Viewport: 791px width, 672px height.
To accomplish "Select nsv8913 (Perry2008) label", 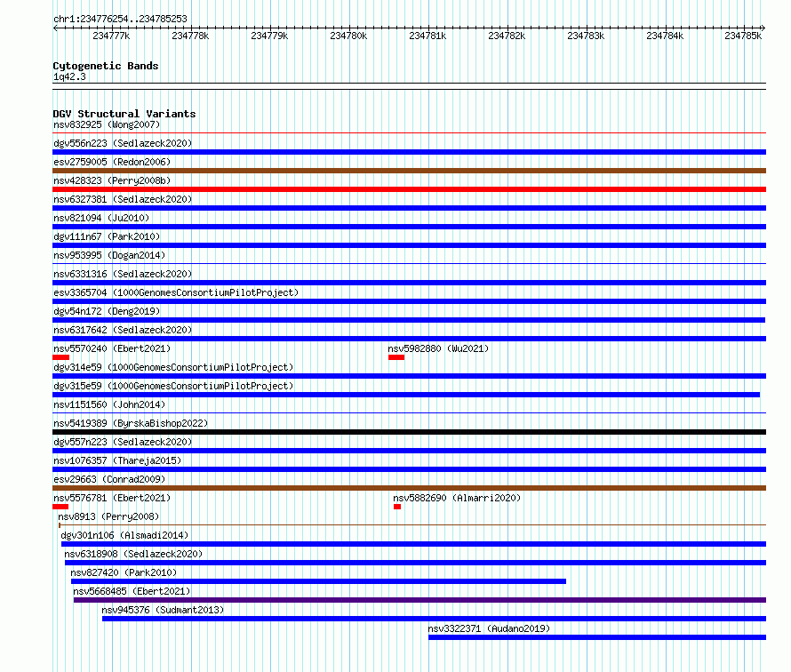I will [x=108, y=516].
